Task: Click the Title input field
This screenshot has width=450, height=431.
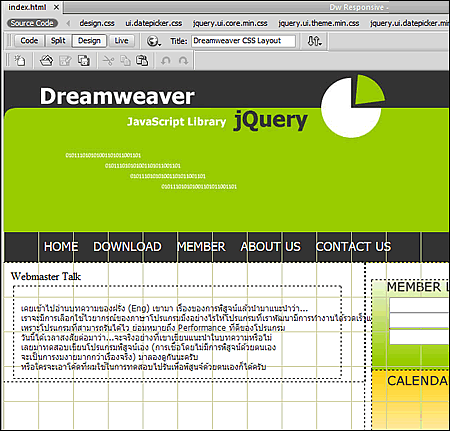Action: (243, 41)
